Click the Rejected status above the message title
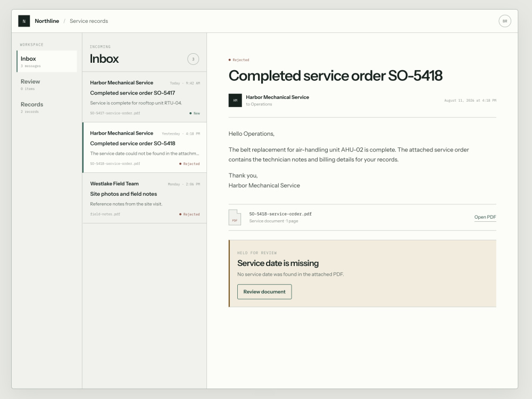Image resolution: width=532 pixels, height=399 pixels. click(x=239, y=60)
